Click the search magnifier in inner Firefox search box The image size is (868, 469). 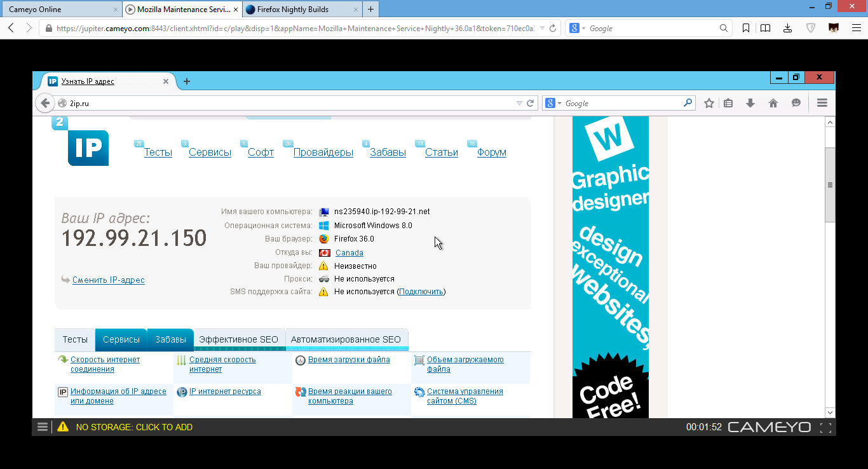[688, 103]
